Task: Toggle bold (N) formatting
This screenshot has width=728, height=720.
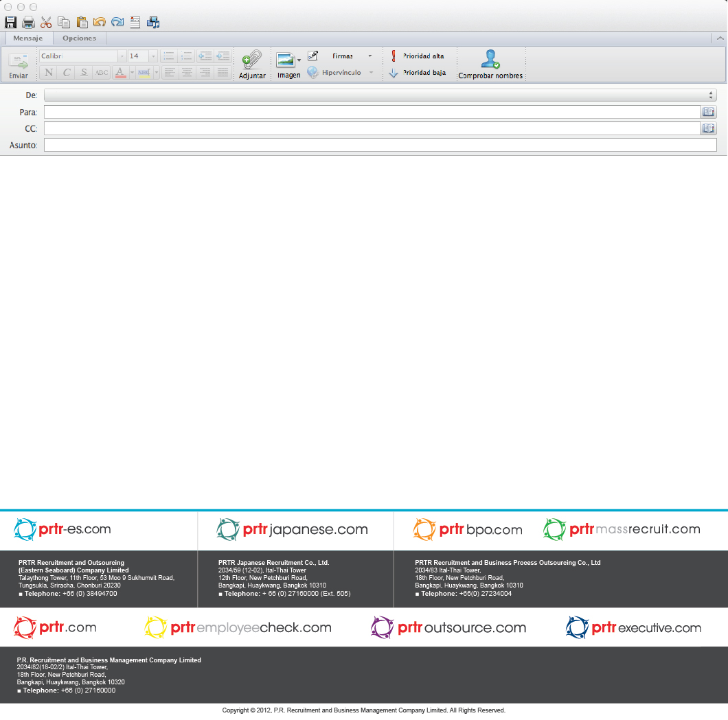Action: 48,72
